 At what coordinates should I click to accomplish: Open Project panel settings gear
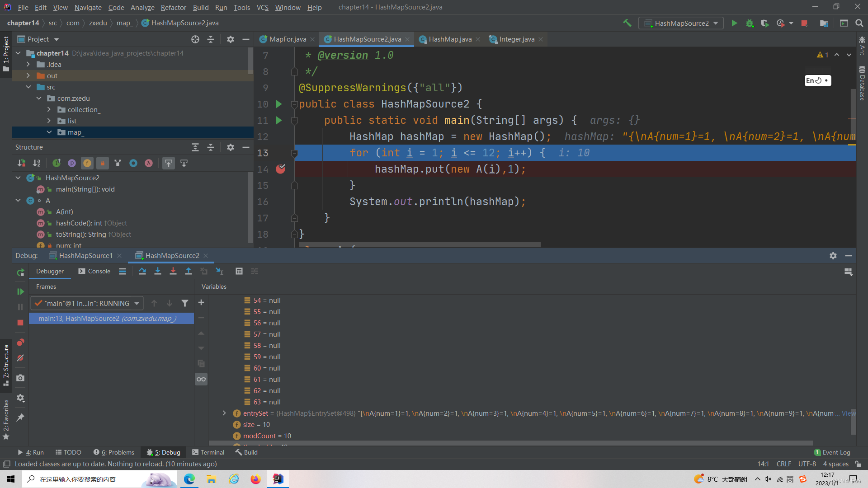231,39
